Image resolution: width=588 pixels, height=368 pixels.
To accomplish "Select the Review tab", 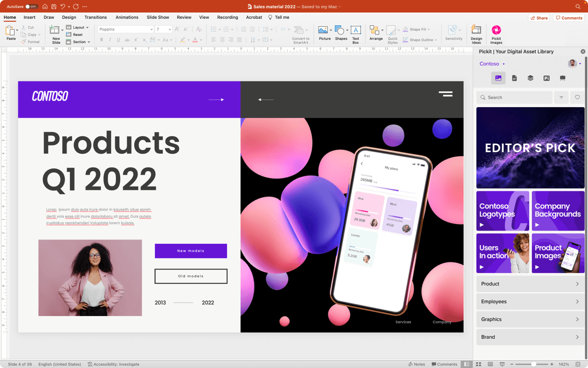I will point(184,17).
